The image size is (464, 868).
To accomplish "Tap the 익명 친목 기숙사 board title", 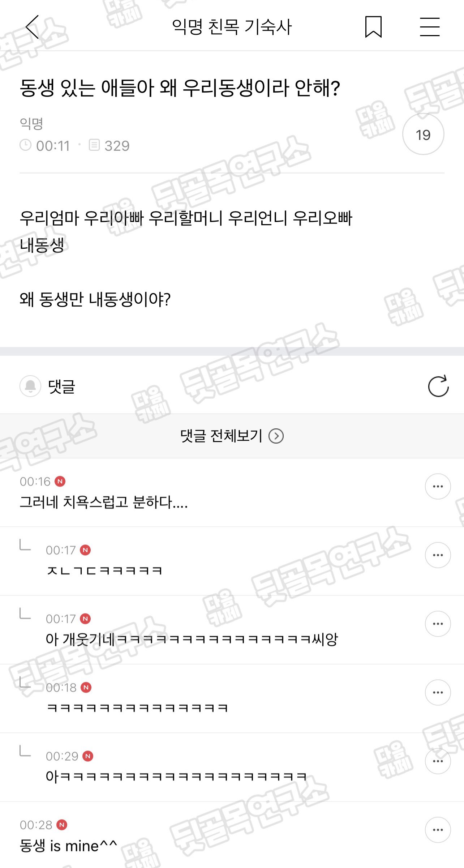I will pos(232,27).
